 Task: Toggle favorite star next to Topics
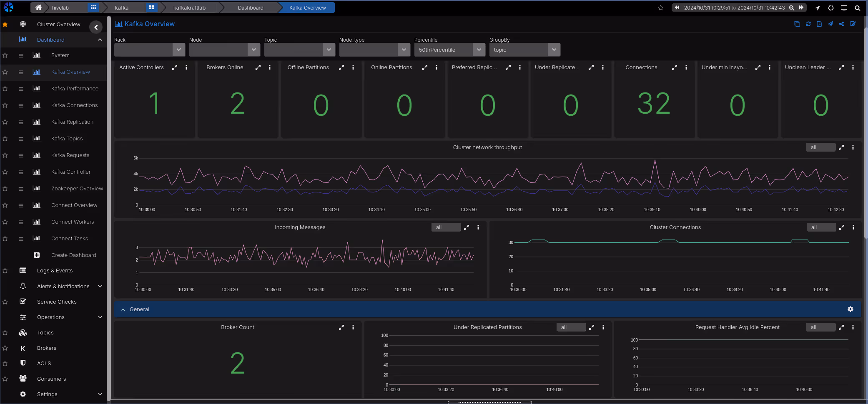click(x=5, y=333)
